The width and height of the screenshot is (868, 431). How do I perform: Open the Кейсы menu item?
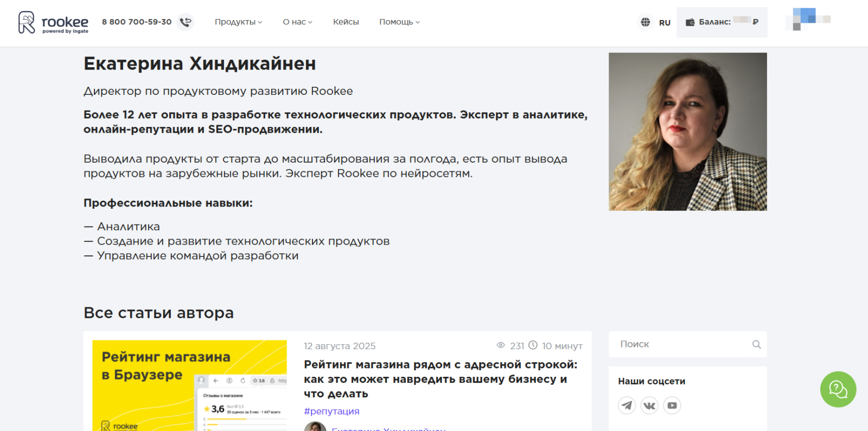coord(346,22)
